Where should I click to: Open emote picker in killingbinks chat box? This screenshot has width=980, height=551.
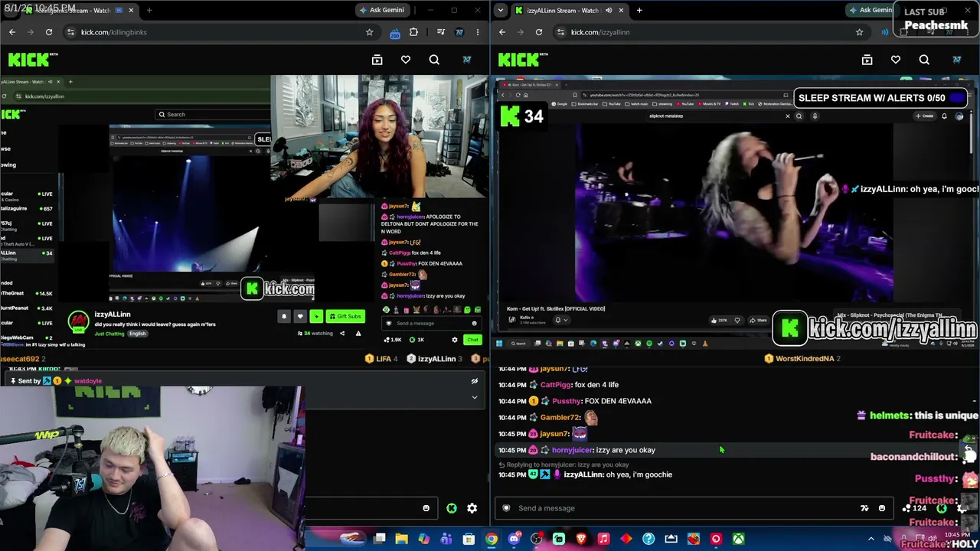click(x=426, y=508)
